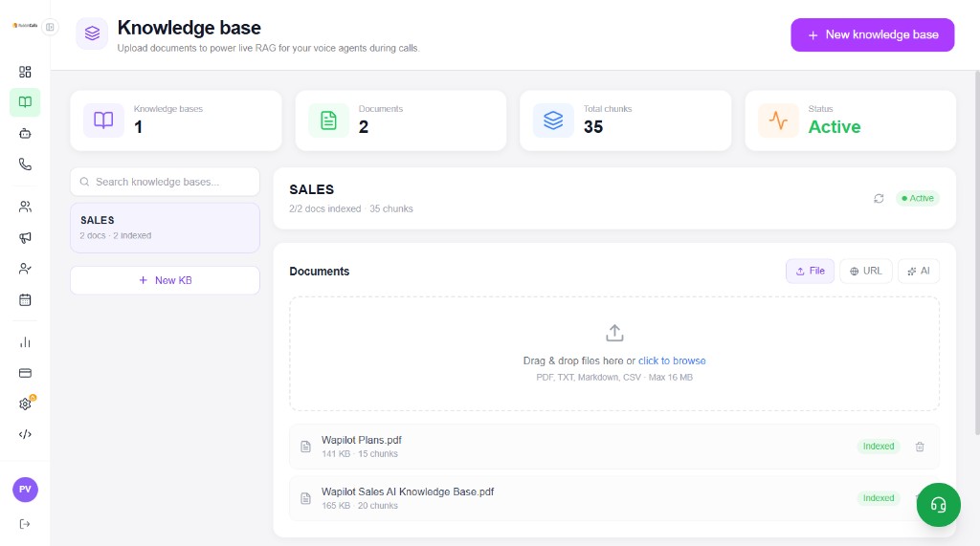Click the Documents section heading
The width and height of the screenshot is (980, 546).
pyautogui.click(x=320, y=272)
